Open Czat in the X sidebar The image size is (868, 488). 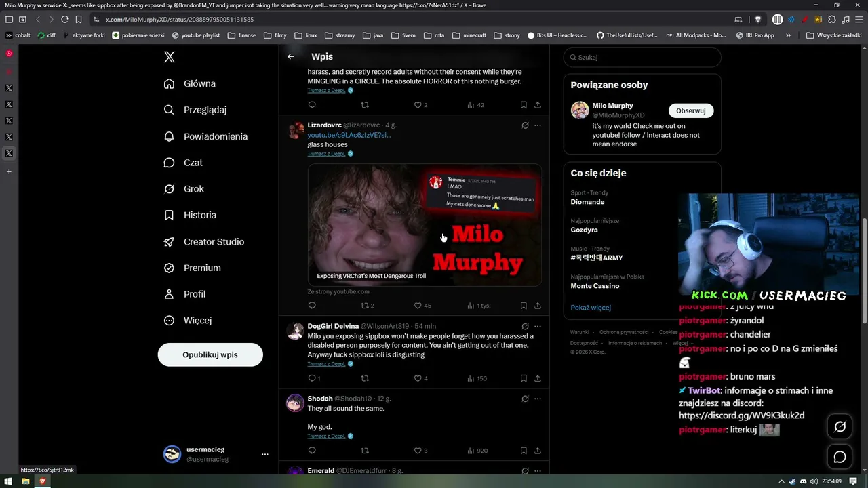click(x=183, y=163)
